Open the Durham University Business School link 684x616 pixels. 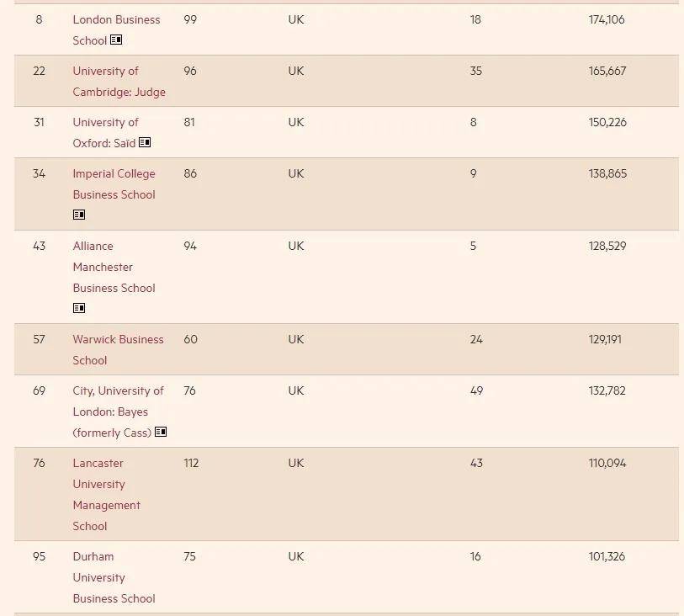coord(114,577)
